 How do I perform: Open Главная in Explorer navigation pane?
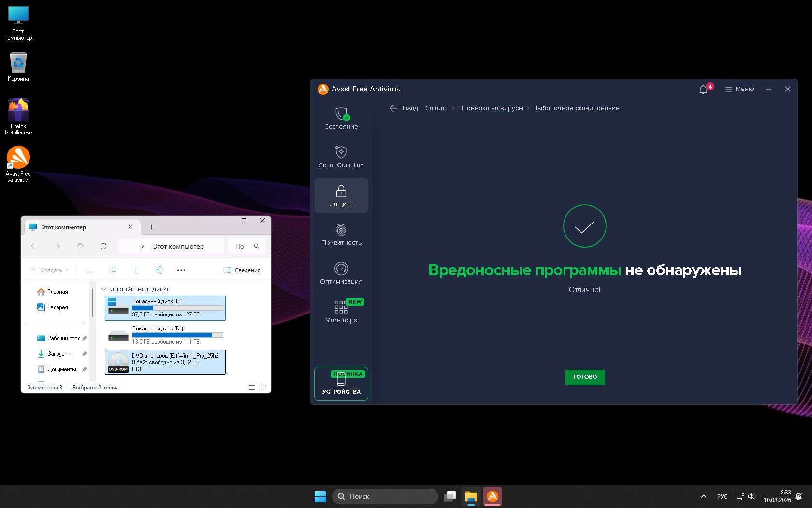click(x=53, y=292)
